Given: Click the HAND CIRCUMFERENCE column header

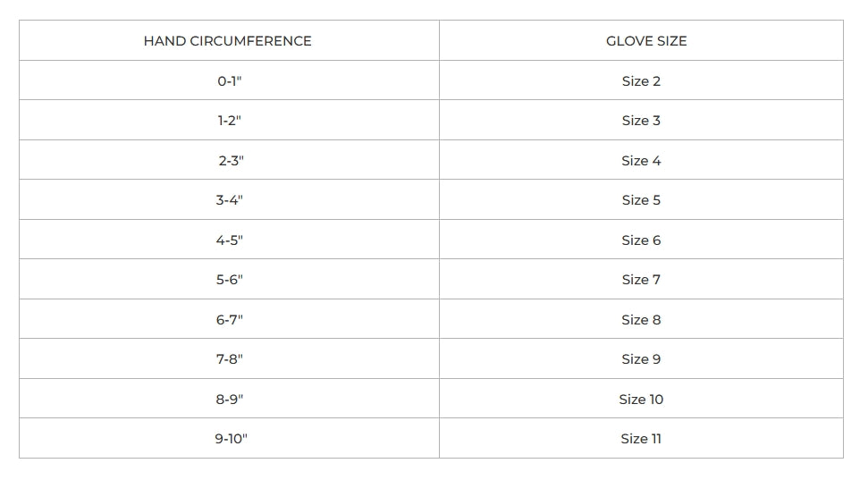Looking at the screenshot, I should pyautogui.click(x=228, y=41).
